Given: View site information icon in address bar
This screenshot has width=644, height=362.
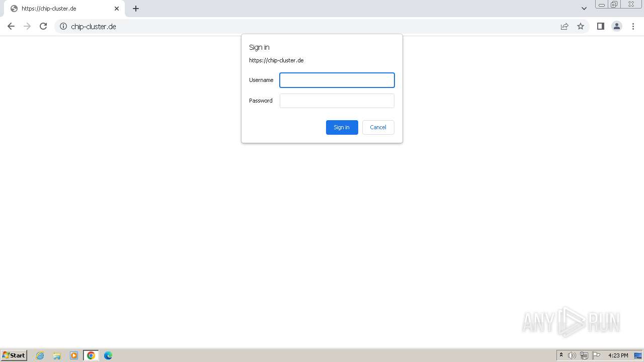Looking at the screenshot, I should [63, 26].
